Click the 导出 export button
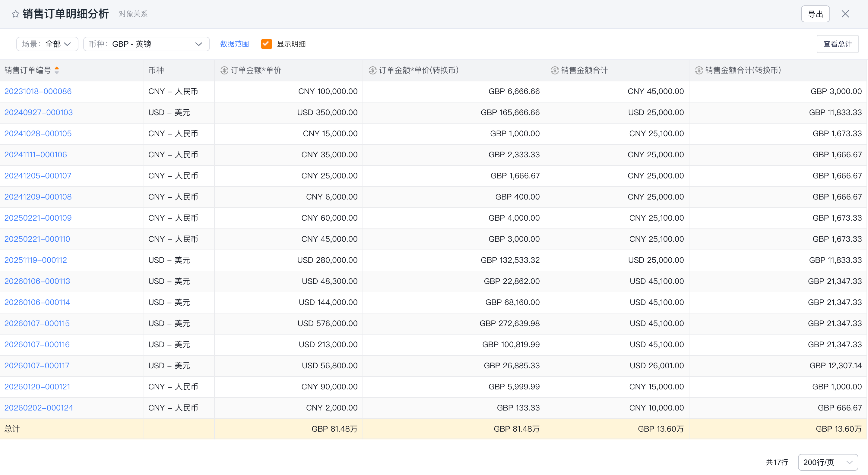This screenshot has width=868, height=475. coord(815,14)
